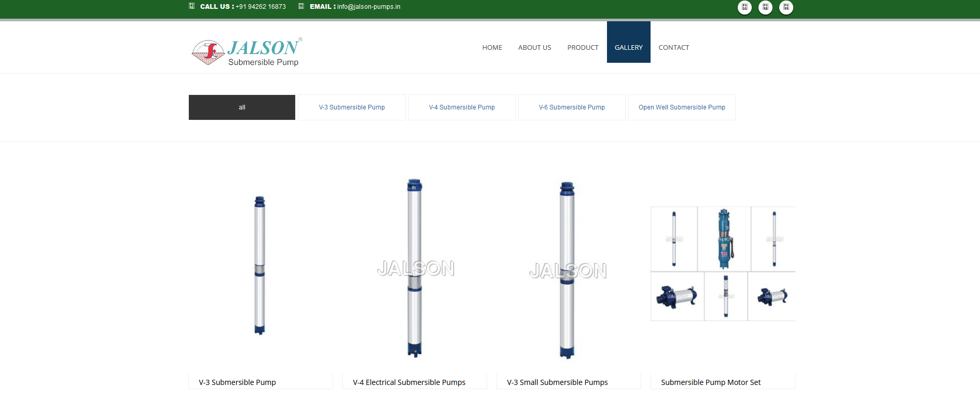Filter gallery by Open Well Submersible Pump
The width and height of the screenshot is (980, 400).
[x=682, y=107]
